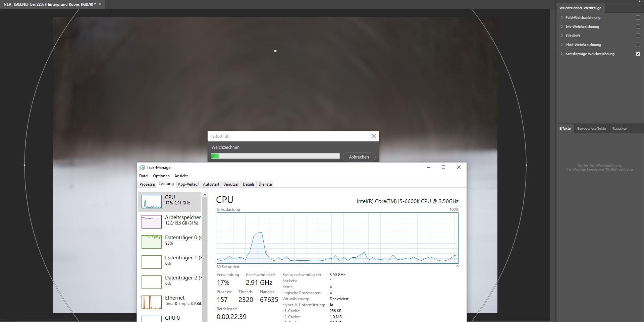The image size is (644, 322).
Task: Click the CPU utilization graph
Action: (337, 238)
